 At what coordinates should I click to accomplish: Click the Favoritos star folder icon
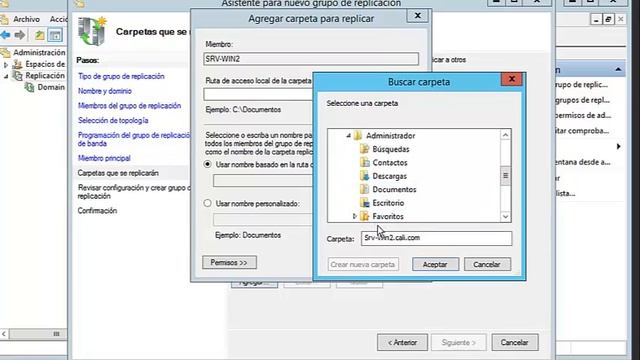[364, 216]
